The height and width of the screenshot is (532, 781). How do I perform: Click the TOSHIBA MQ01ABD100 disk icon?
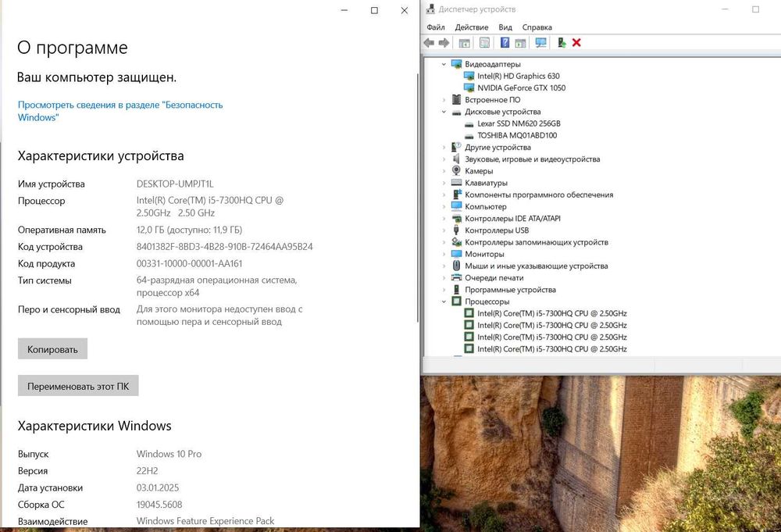[469, 135]
